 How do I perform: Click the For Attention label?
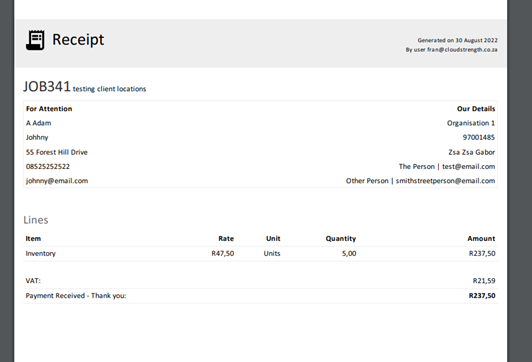(49, 109)
